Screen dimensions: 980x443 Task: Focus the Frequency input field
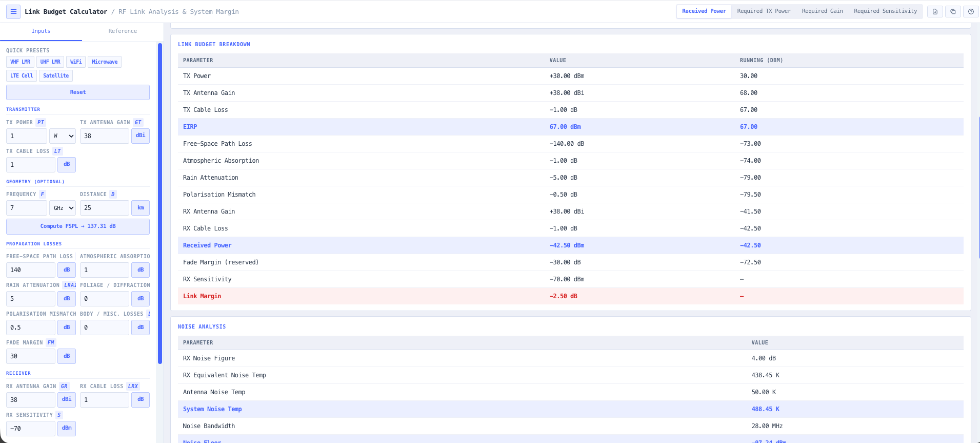pyautogui.click(x=27, y=208)
